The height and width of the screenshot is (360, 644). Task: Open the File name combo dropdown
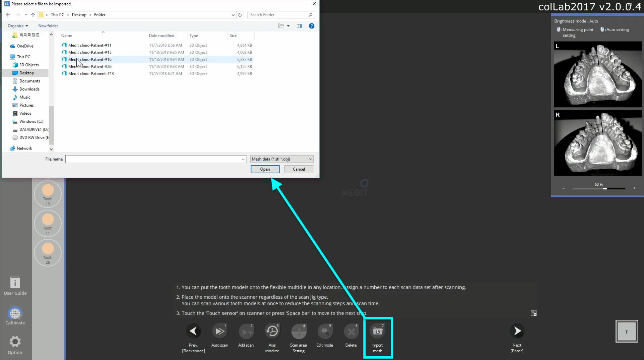point(243,159)
